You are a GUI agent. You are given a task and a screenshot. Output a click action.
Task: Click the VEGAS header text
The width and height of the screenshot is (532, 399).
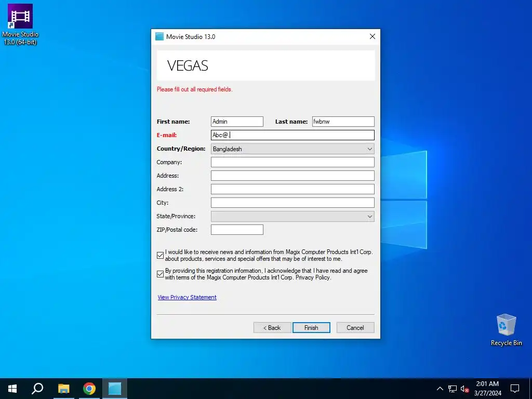[188, 66]
